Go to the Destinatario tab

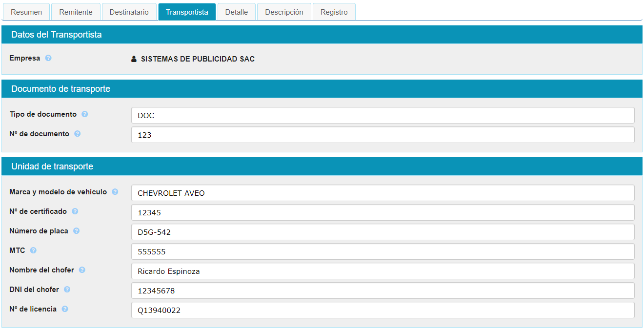tap(129, 12)
